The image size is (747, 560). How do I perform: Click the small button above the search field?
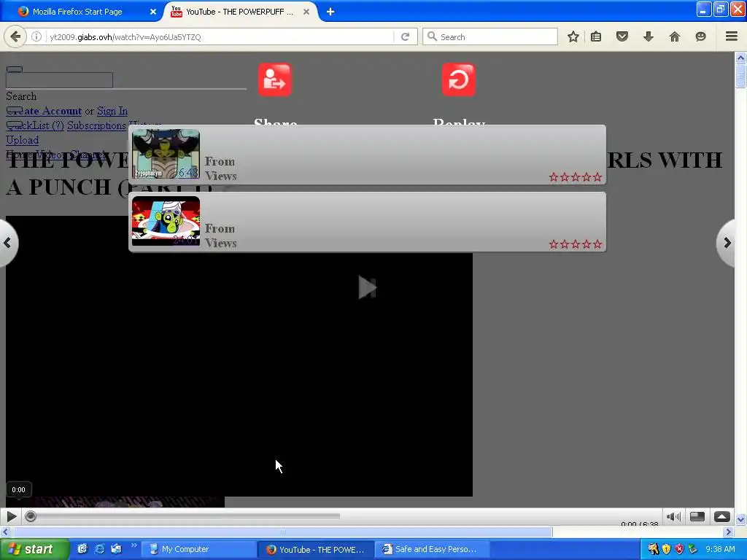(x=15, y=69)
